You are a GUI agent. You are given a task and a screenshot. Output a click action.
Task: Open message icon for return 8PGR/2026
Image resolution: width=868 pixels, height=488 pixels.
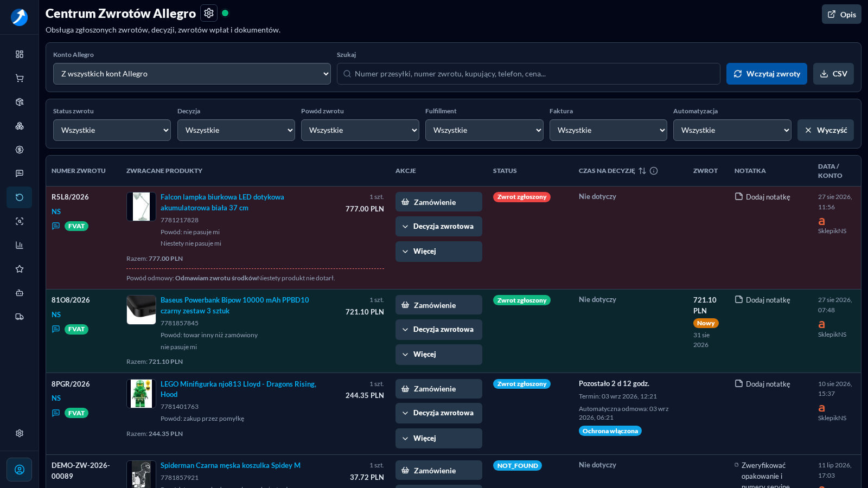(x=56, y=413)
